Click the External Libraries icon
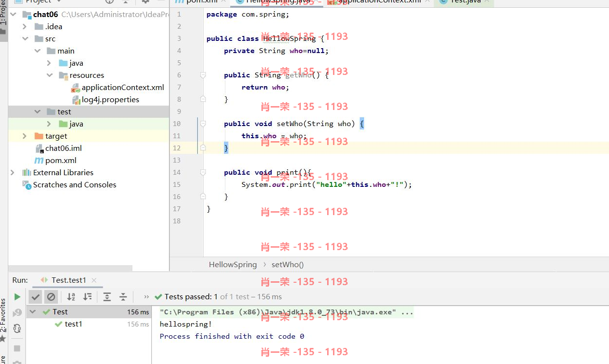This screenshot has width=609, height=364. pyautogui.click(x=27, y=173)
